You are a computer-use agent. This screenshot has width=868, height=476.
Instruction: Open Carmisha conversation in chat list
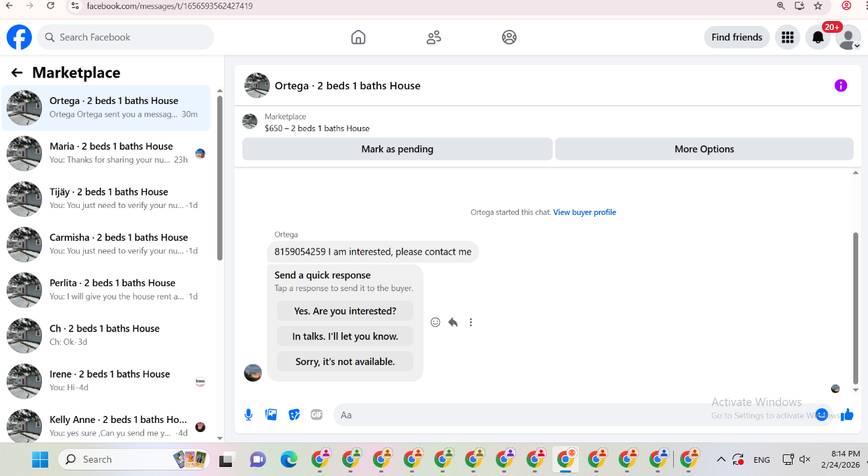[106, 244]
